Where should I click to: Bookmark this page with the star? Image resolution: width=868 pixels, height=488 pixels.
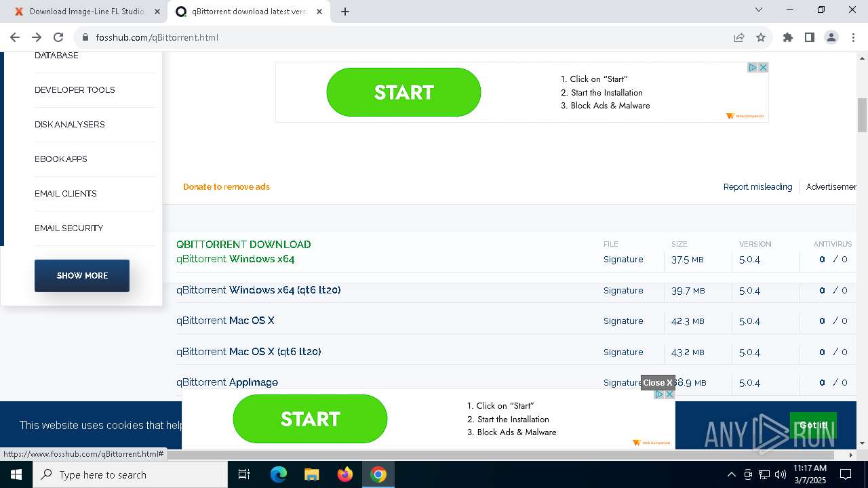[761, 37]
